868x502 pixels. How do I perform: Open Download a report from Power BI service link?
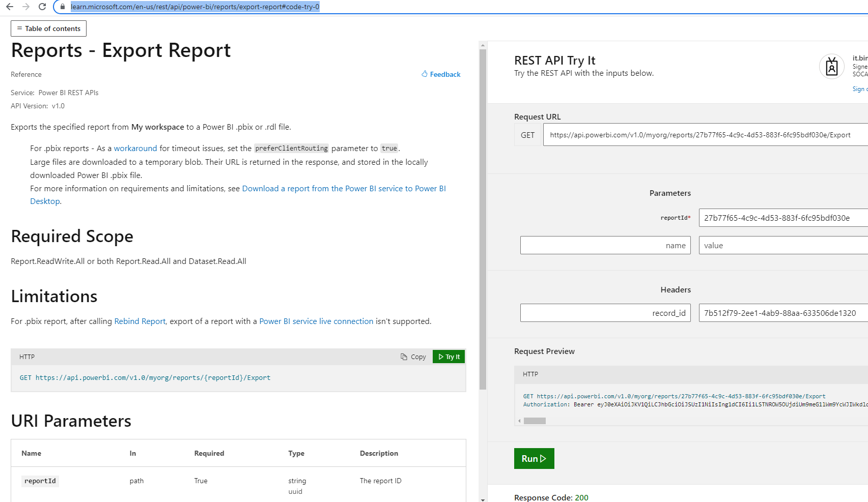point(344,189)
